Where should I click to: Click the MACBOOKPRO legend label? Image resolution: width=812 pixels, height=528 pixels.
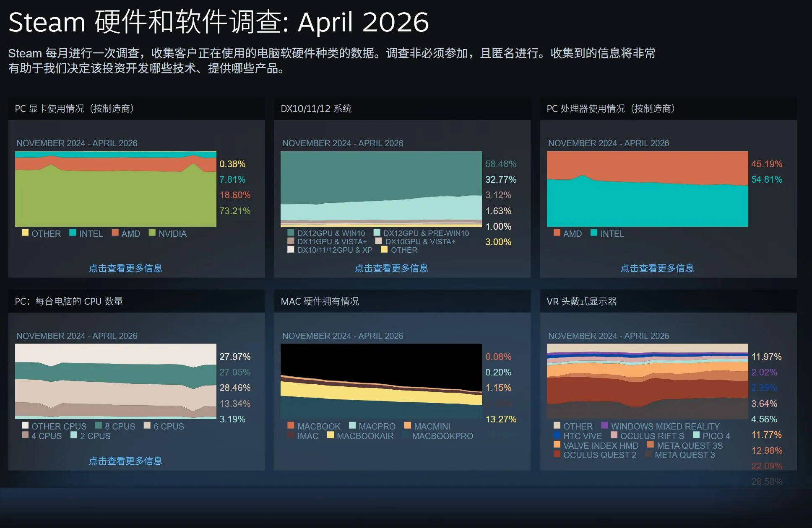442,436
